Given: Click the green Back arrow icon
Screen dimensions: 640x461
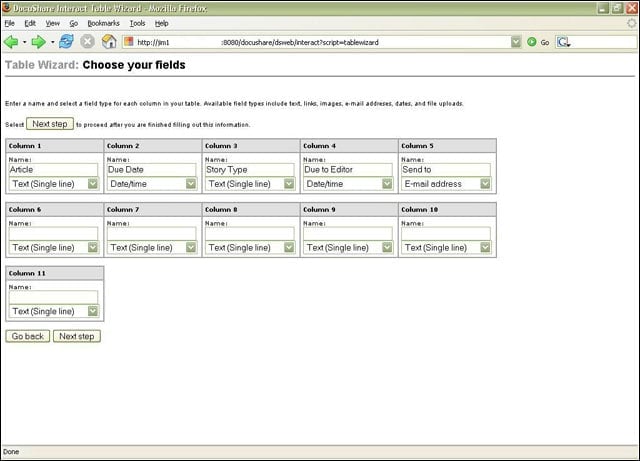Looking at the screenshot, I should (x=11, y=42).
